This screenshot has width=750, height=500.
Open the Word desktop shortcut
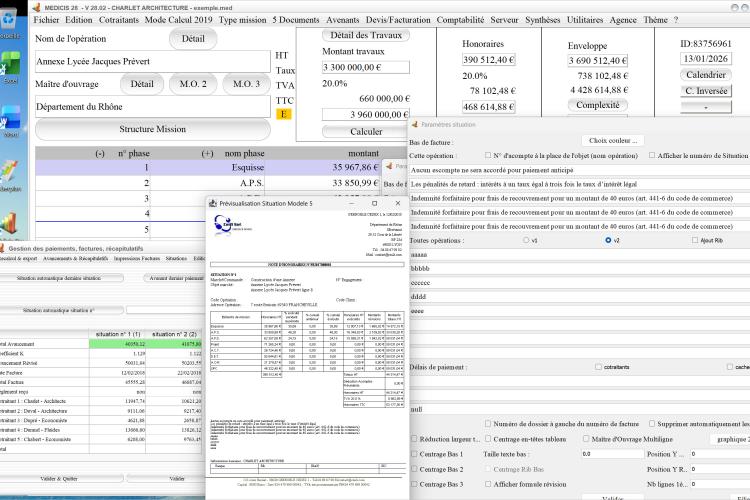click(10, 121)
